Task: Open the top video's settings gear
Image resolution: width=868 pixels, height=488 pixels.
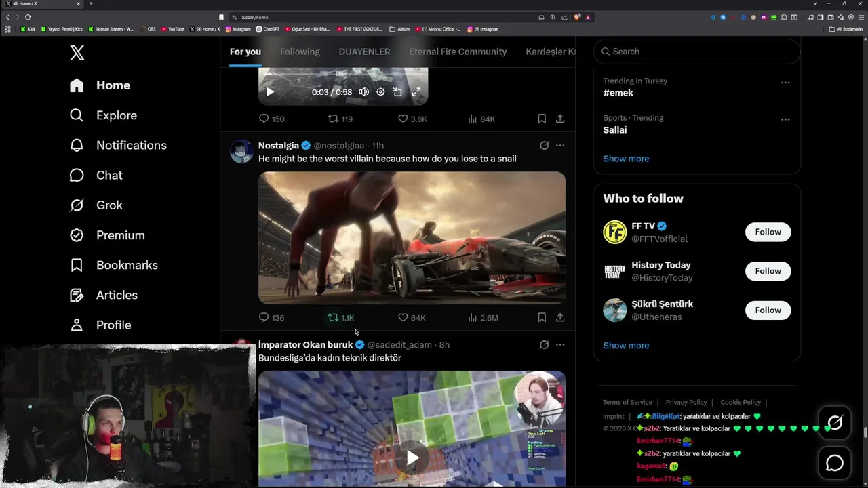Action: (380, 92)
